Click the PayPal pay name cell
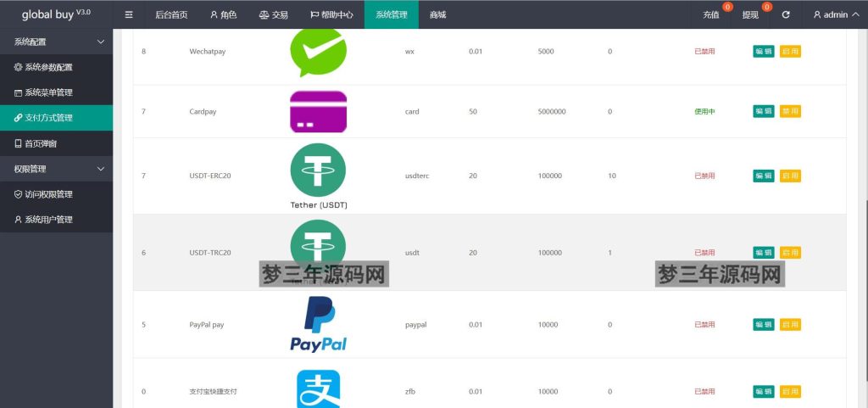Screen dimensions: 868x408 pyautogui.click(x=207, y=325)
